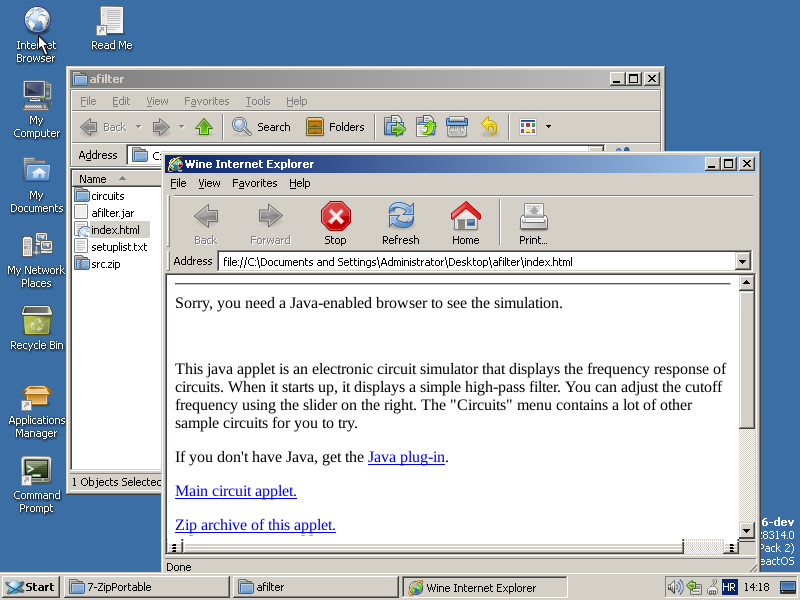Open the Views dropdown arrow in afilter

point(548,127)
